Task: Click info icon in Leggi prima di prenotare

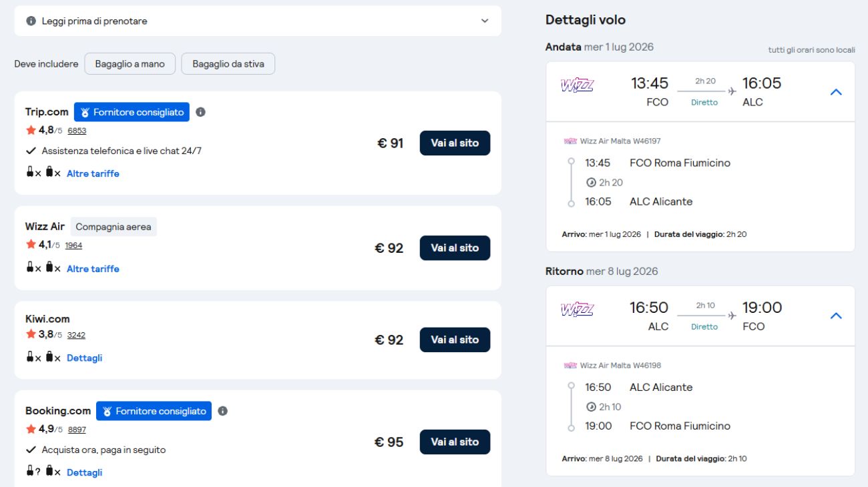Action: (x=31, y=21)
